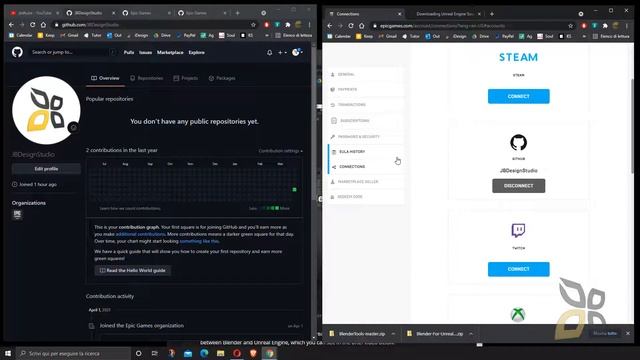Set status via emoji icon on avatar
Image resolution: width=640 pixels, height=360 pixels.
click(73, 128)
